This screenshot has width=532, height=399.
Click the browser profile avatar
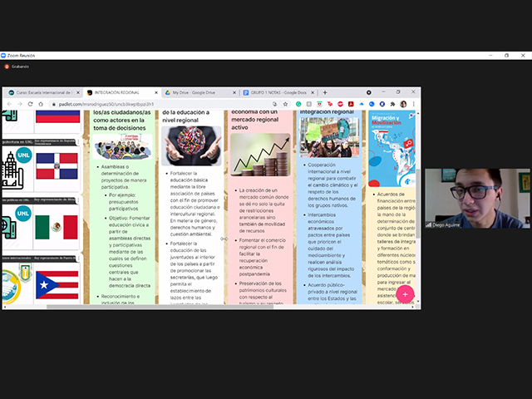[403, 104]
